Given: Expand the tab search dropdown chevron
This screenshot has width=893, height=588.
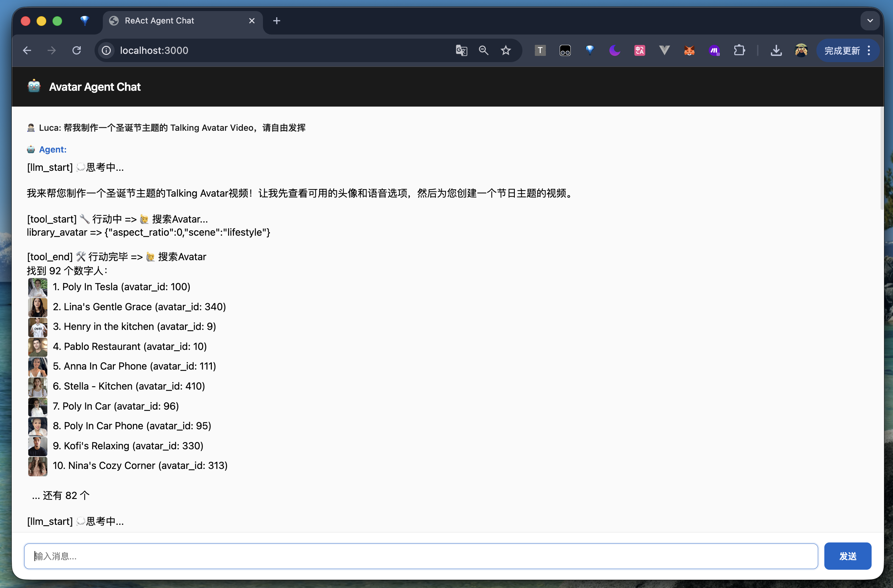Looking at the screenshot, I should pos(870,21).
